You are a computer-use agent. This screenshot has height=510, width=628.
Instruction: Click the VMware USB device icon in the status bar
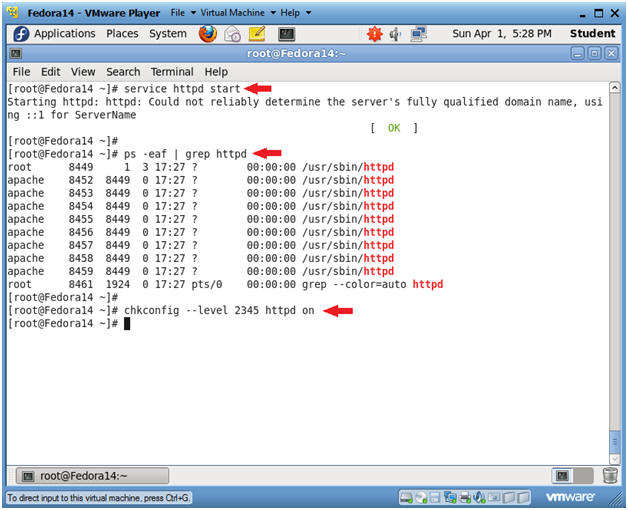[494, 498]
